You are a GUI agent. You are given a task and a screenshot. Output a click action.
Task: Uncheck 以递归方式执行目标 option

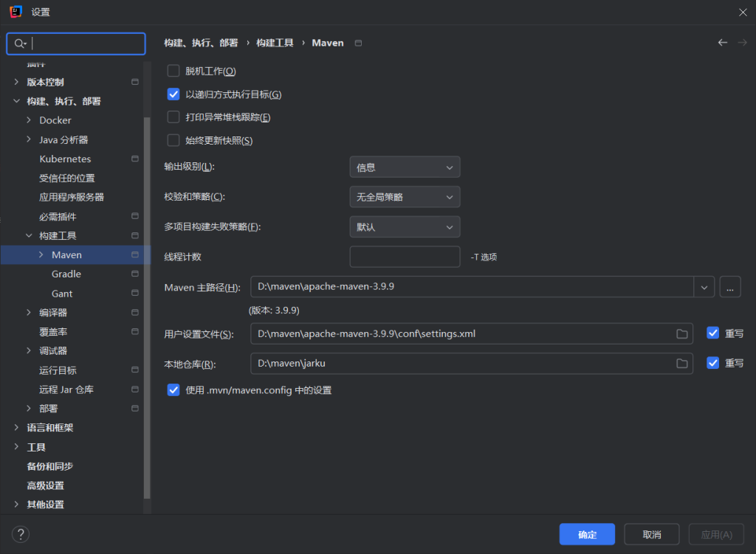(x=173, y=94)
